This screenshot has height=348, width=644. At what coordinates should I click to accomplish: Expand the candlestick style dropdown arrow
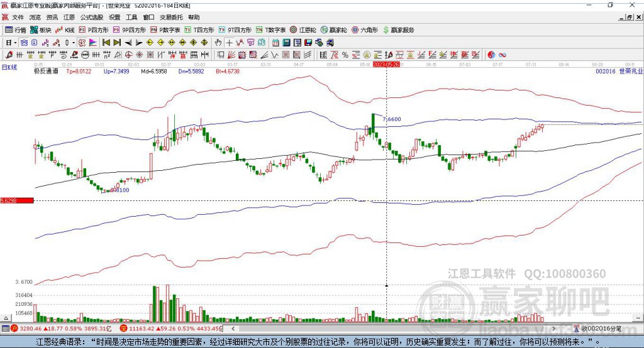click(74, 43)
